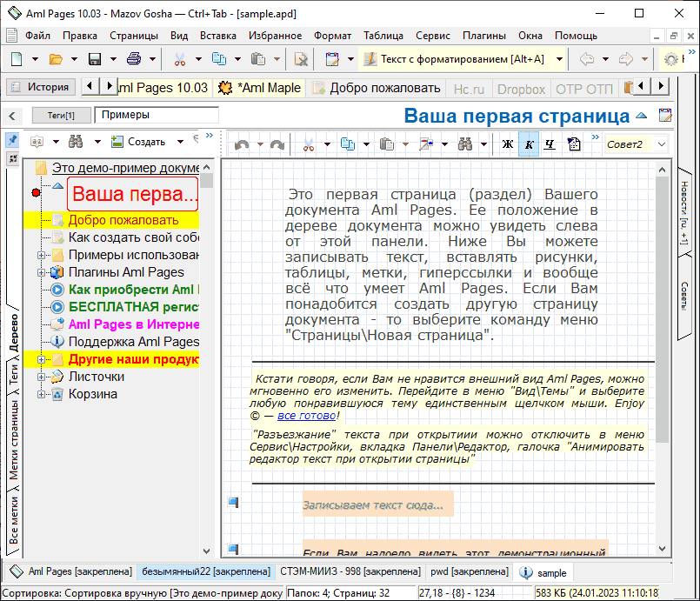Open the 'безымянный22 [закреплена]' document tab
The height and width of the screenshot is (601, 700).
(x=206, y=571)
